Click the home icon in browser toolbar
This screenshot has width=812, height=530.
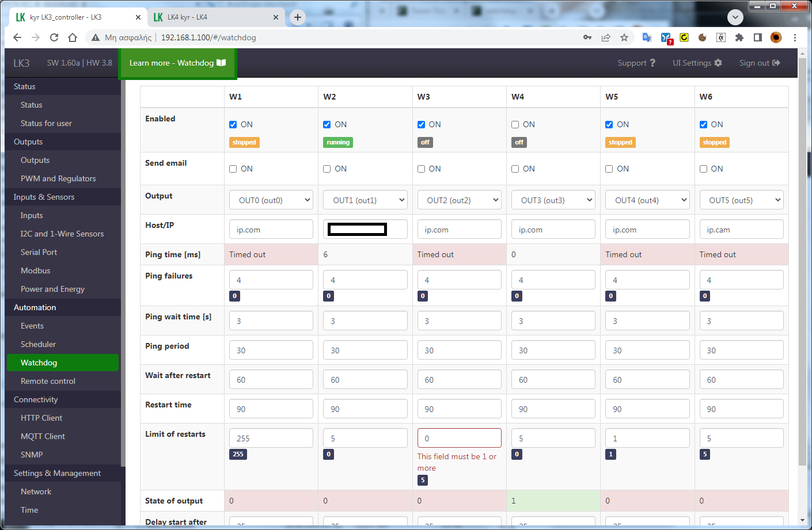click(73, 37)
